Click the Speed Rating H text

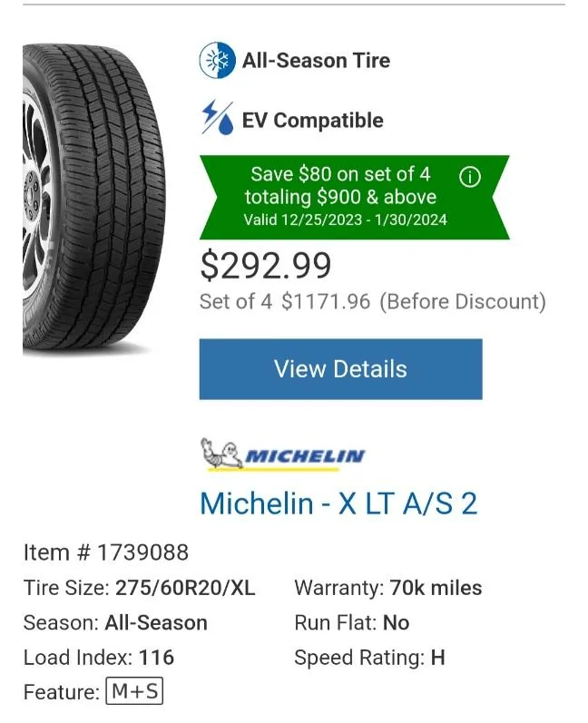(x=369, y=658)
